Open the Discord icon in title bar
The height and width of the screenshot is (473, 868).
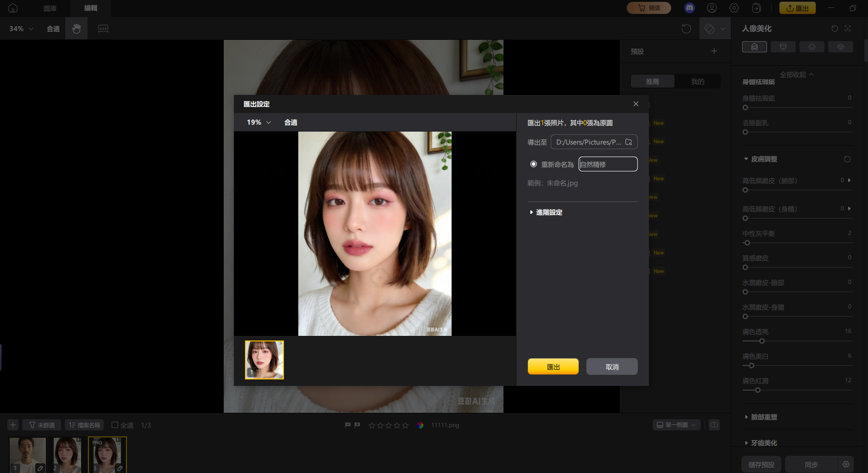[689, 8]
